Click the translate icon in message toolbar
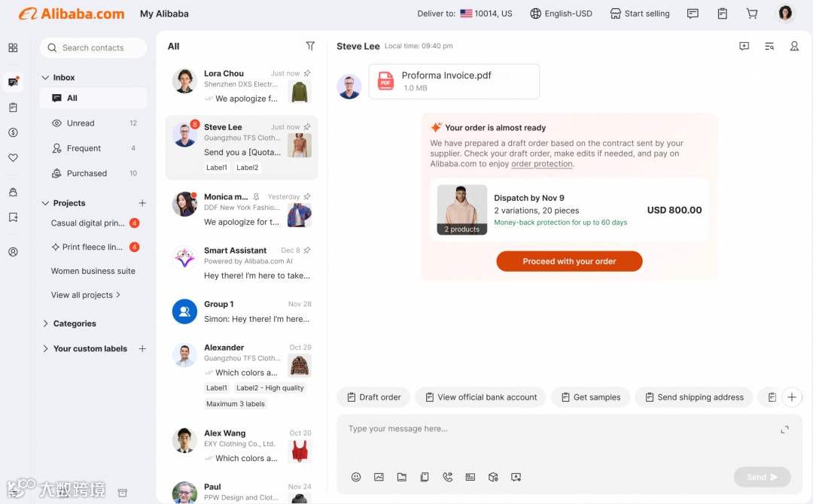Image resolution: width=813 pixels, height=504 pixels. point(516,477)
